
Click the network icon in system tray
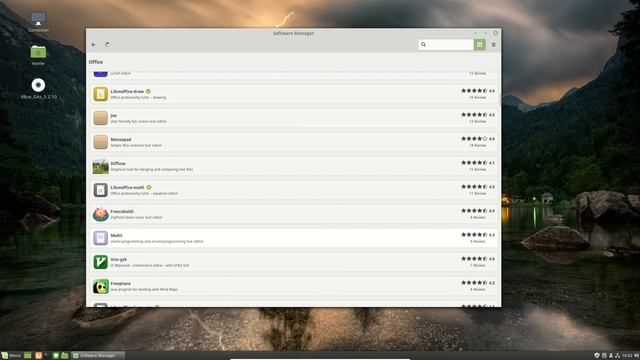click(x=618, y=356)
